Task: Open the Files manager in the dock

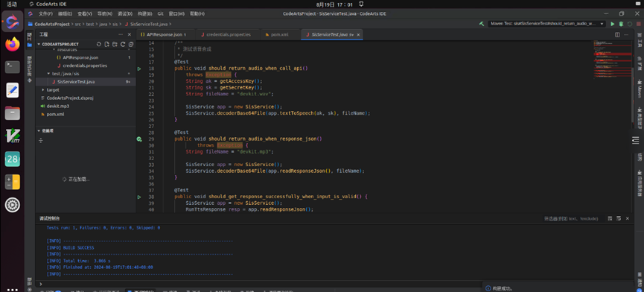Action: [x=13, y=112]
